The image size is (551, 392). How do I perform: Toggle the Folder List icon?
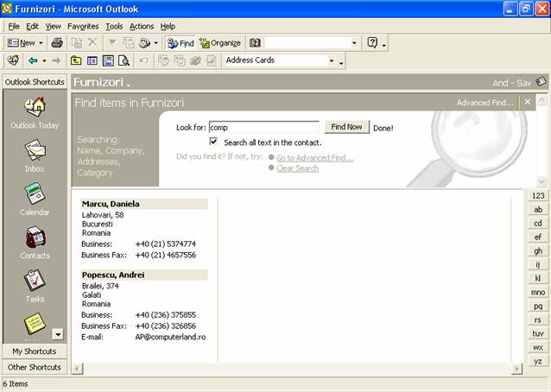tap(92, 60)
